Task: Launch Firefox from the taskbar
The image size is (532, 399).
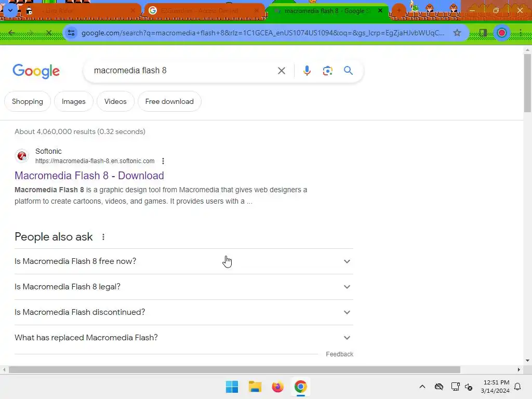Action: click(277, 387)
